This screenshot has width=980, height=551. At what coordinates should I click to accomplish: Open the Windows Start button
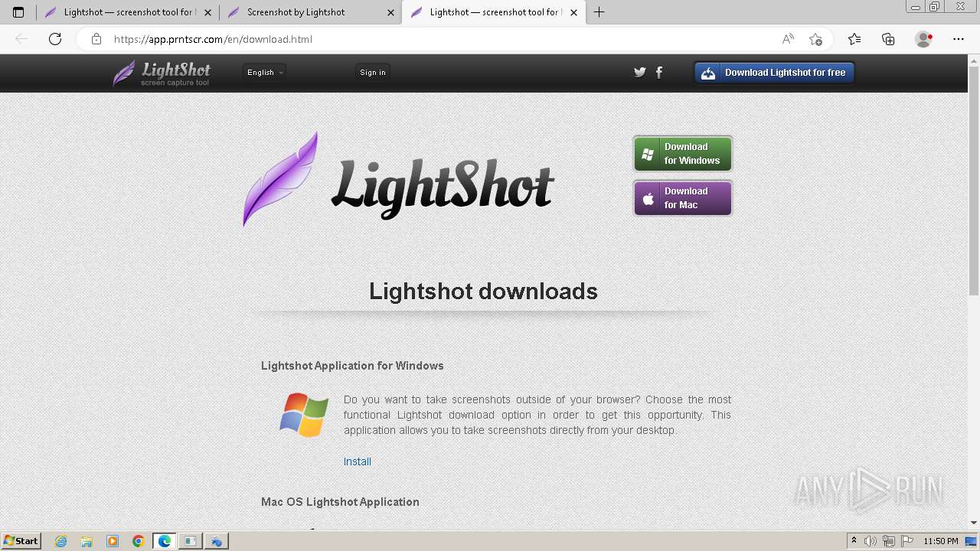pyautogui.click(x=21, y=541)
